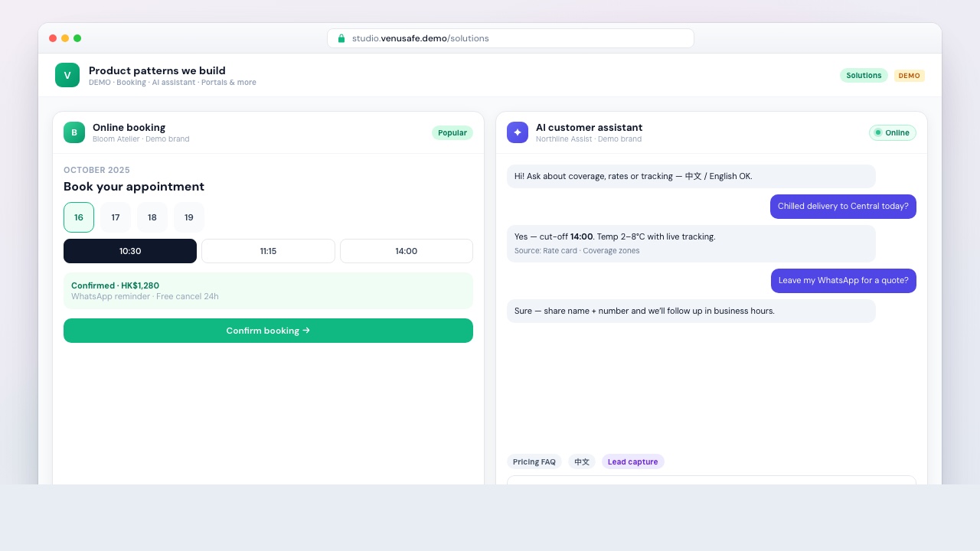Click the green V logo icon
Viewport: 980px width, 551px height.
coord(67,75)
